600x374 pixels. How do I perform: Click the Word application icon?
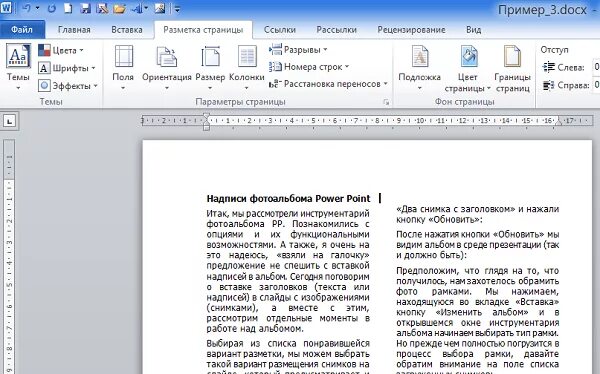click(x=7, y=8)
